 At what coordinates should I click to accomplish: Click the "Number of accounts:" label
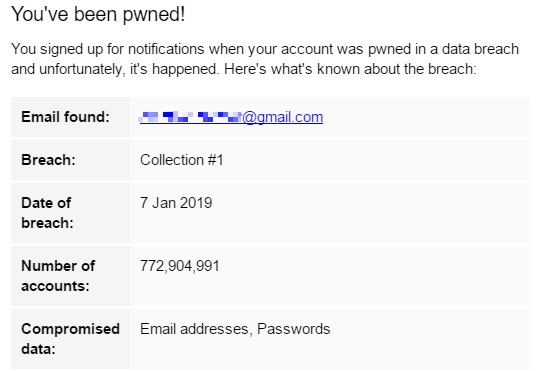point(58,276)
